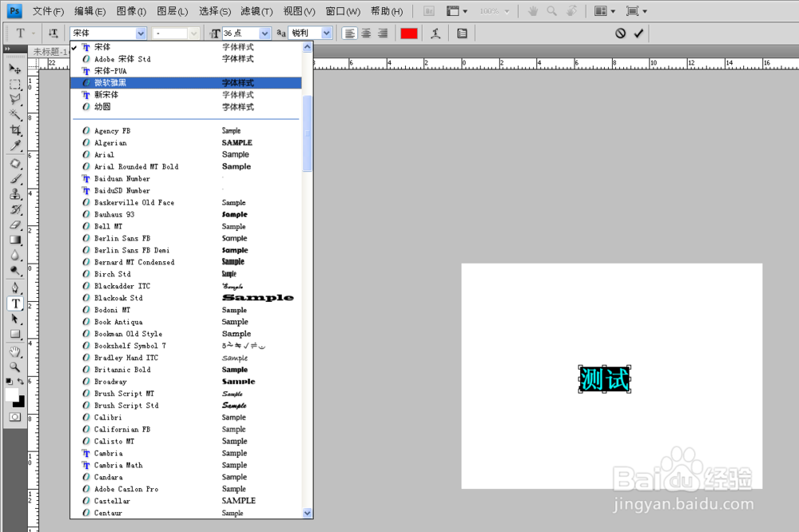
Task: Choose Cambria Math font from list
Action: [186, 465]
